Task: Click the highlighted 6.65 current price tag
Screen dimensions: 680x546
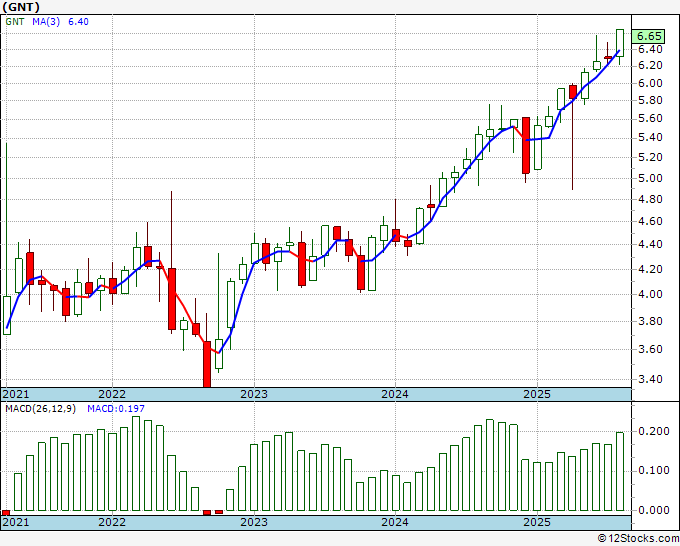Action: [x=648, y=36]
